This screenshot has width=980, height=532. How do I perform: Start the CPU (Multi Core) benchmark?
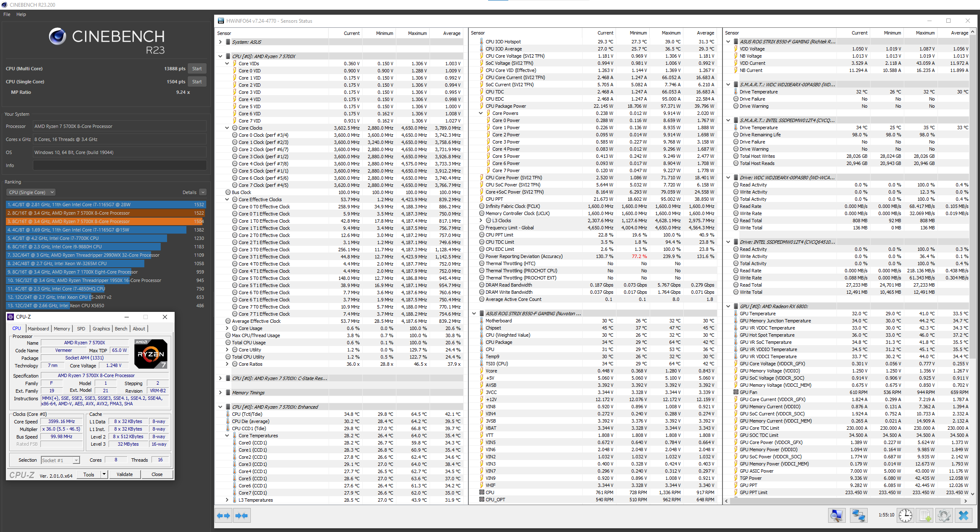pyautogui.click(x=197, y=69)
